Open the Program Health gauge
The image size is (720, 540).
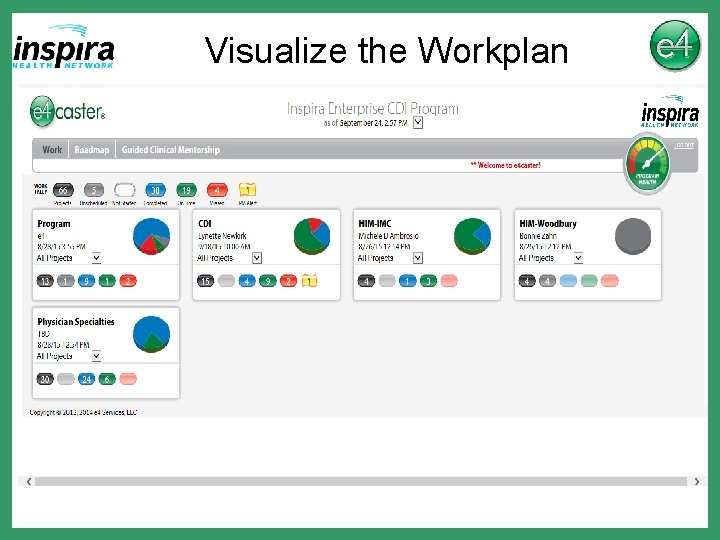point(647,164)
